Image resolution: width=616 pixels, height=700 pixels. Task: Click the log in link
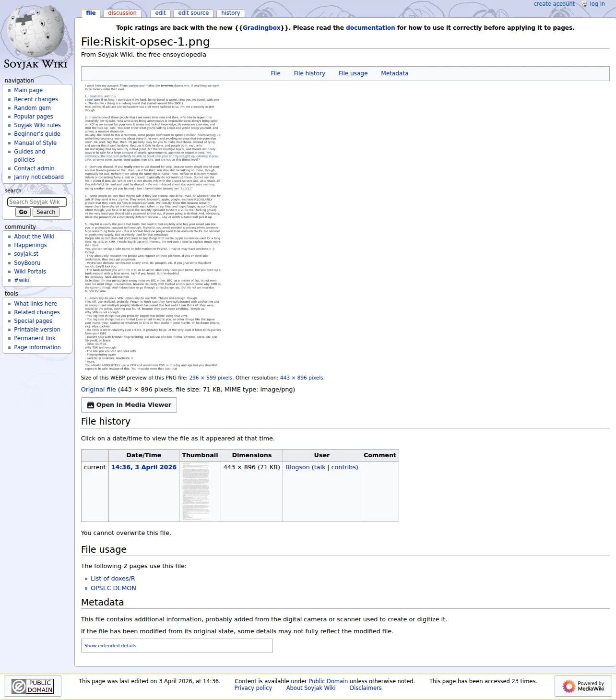(597, 4)
